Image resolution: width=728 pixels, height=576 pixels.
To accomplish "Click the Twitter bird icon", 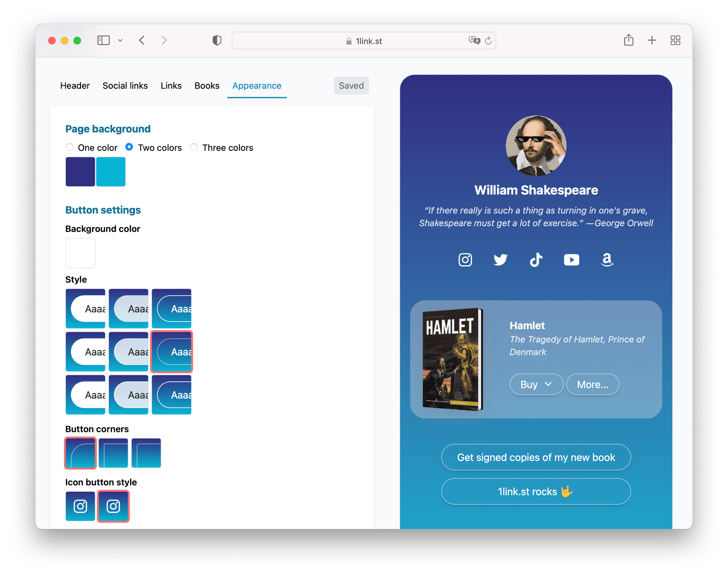I will [x=500, y=260].
